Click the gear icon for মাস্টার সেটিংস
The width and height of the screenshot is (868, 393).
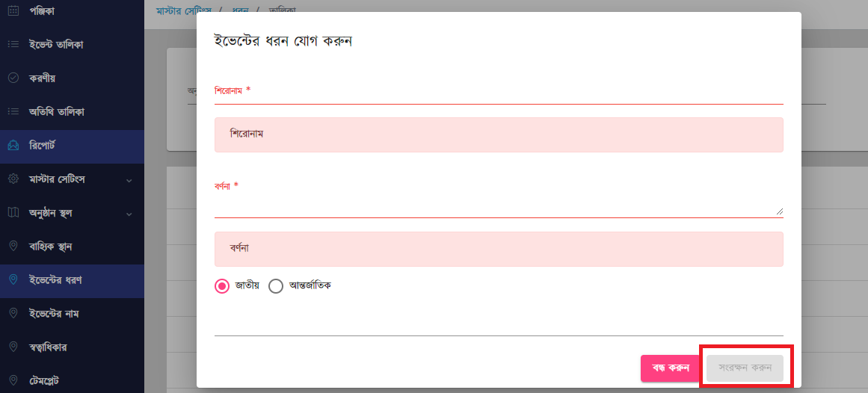point(13,179)
